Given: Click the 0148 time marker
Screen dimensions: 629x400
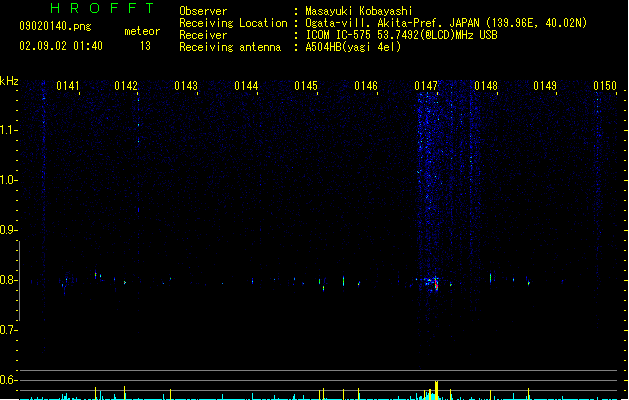Looking at the screenshot, I should (x=486, y=86).
